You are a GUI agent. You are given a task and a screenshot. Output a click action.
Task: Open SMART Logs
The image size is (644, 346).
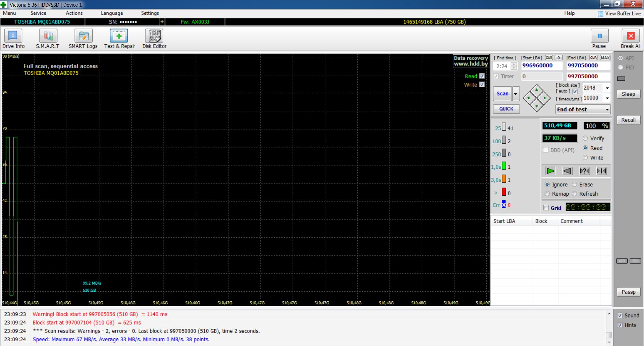point(83,39)
